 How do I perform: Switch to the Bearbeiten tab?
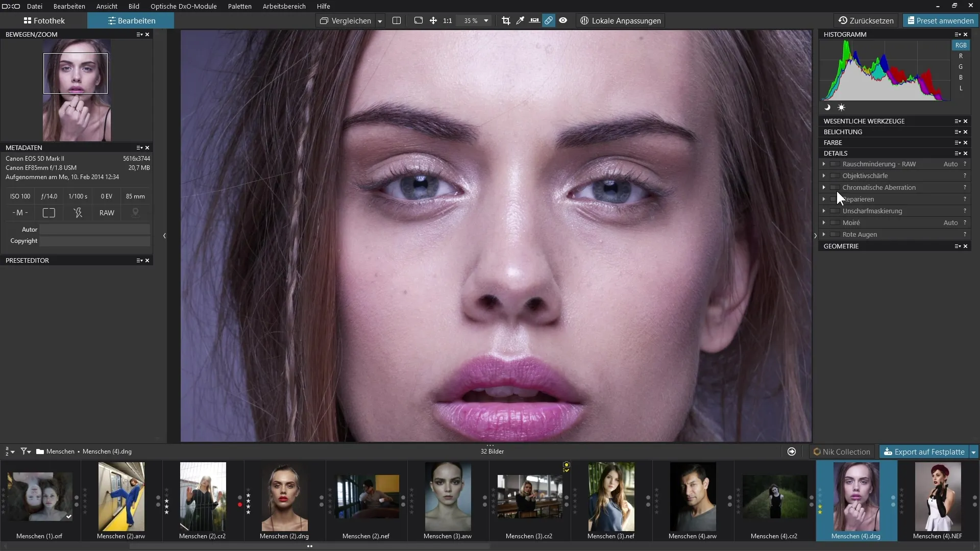tap(131, 21)
